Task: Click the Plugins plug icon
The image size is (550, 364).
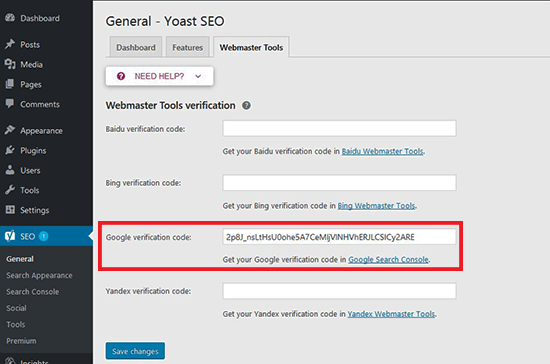Action: (10, 150)
